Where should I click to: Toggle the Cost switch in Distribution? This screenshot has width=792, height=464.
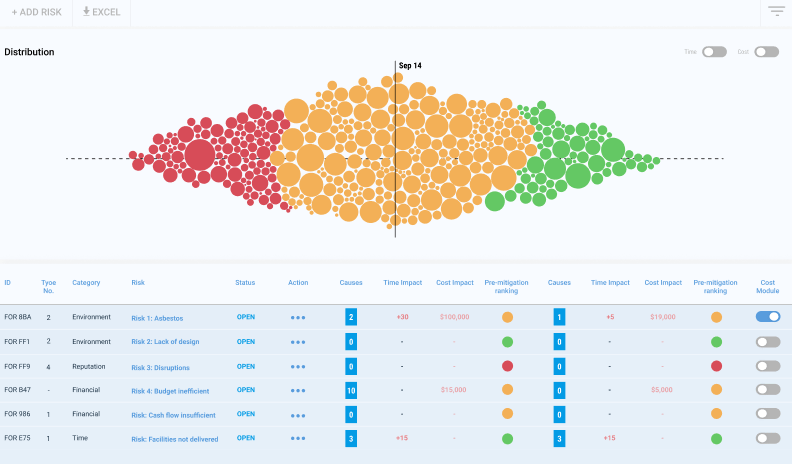click(x=767, y=51)
